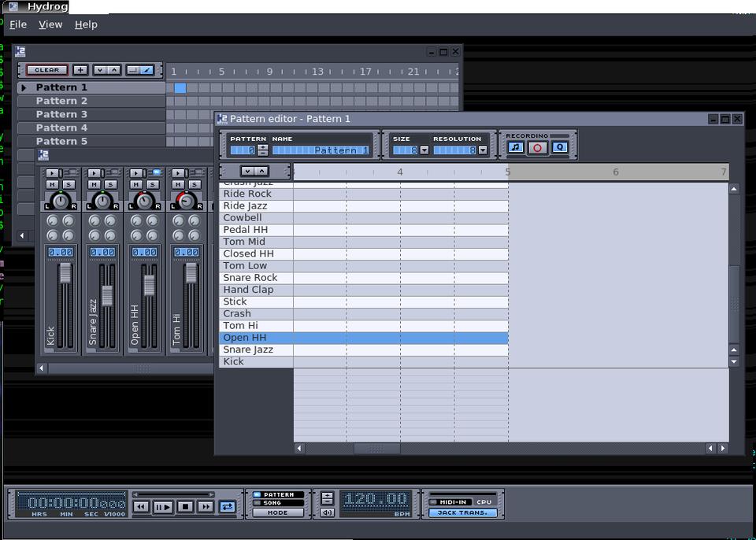Mute the Kick mixer channel
The width and height of the screenshot is (756, 540).
(x=52, y=185)
